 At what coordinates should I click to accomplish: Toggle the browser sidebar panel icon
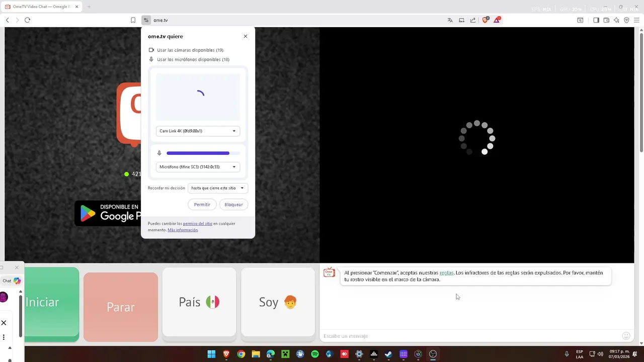596,20
